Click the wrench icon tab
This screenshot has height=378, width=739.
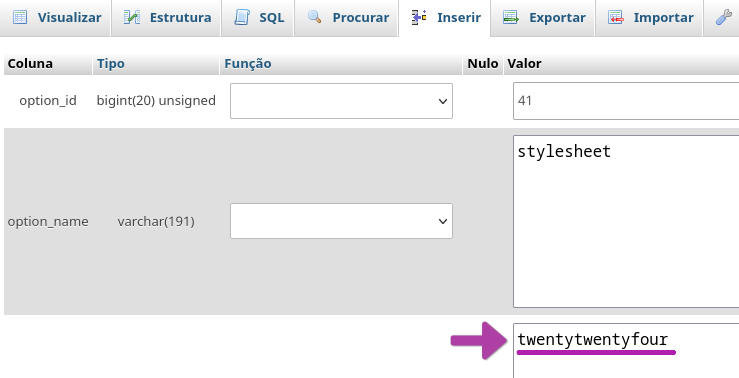pos(723,17)
